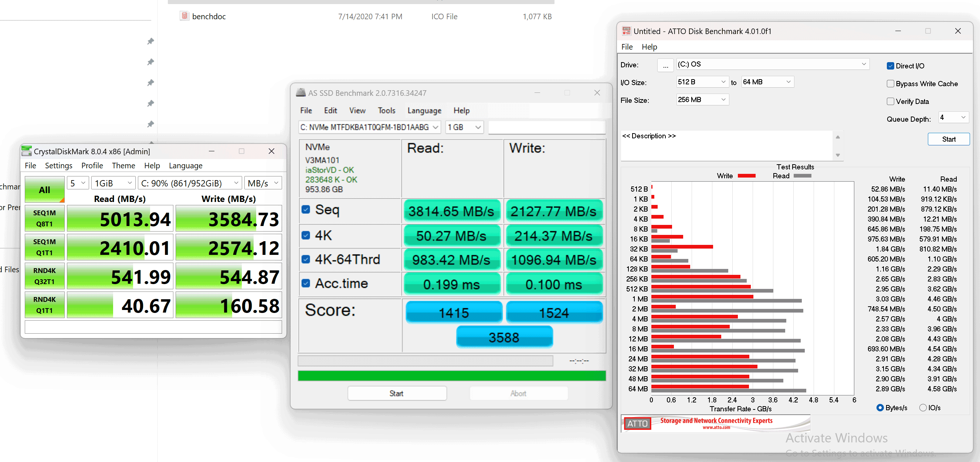Image resolution: width=980 pixels, height=462 pixels.
Task: Close the AS SSD Benchmark window
Action: pos(597,92)
